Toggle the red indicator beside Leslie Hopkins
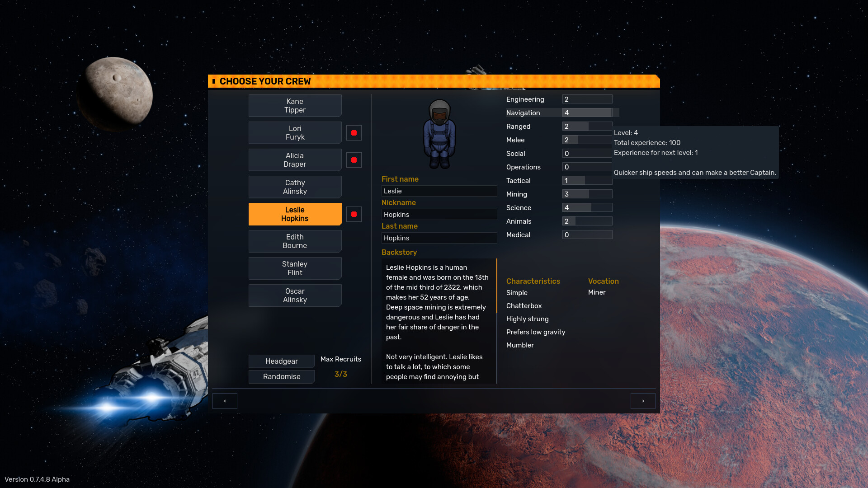868x488 pixels. point(354,214)
